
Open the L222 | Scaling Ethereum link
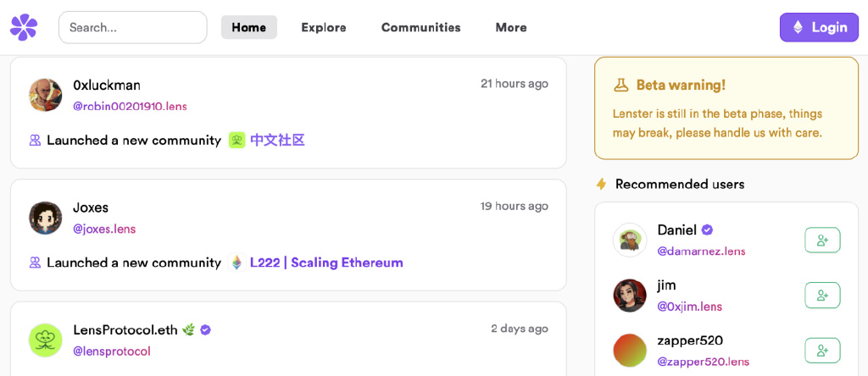coord(326,263)
